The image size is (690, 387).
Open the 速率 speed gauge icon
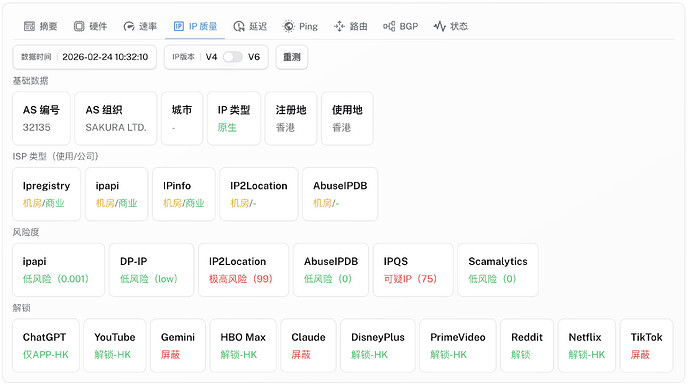pyautogui.click(x=128, y=26)
